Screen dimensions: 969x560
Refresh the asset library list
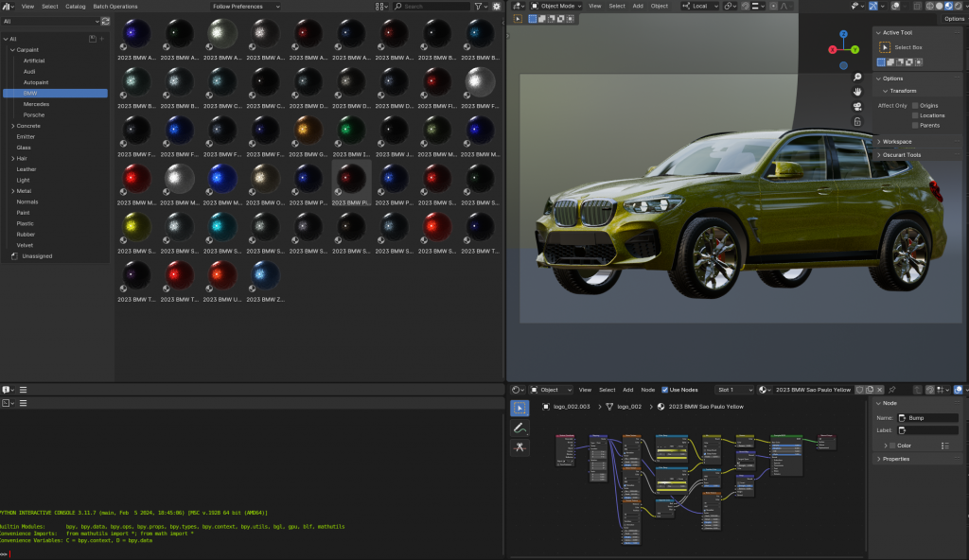coord(104,21)
